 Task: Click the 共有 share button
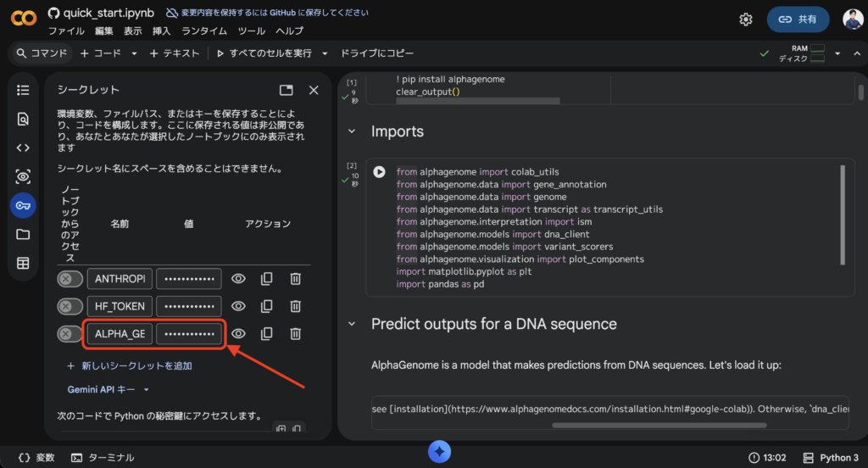[798, 19]
